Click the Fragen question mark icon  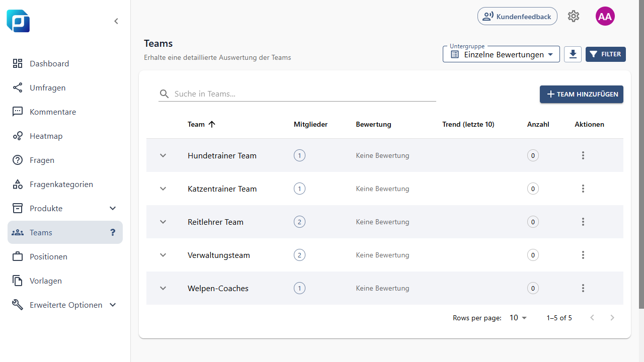pos(18,160)
